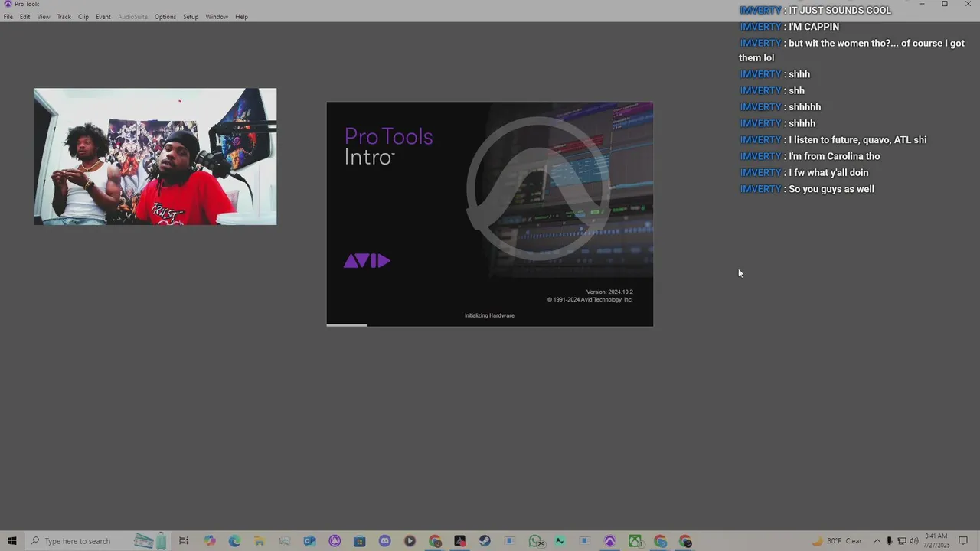
Task: Click the Windows Start button
Action: coord(12,541)
